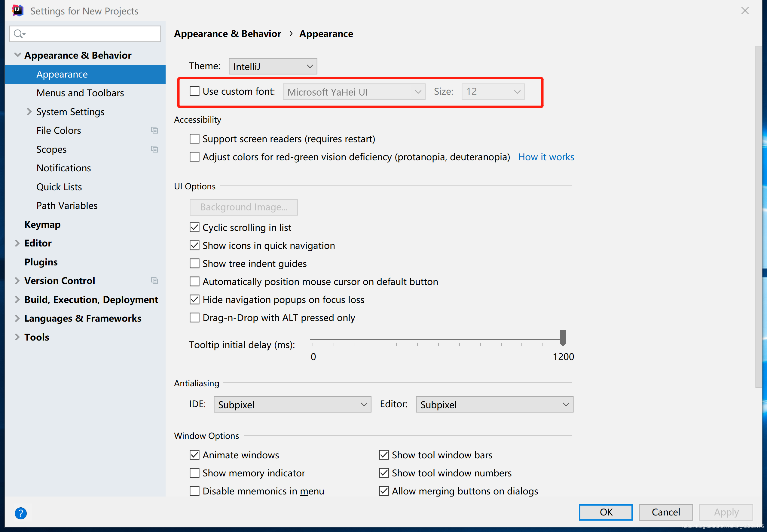The height and width of the screenshot is (532, 767).
Task: Expand Build, Execution, Deployment node arrow
Action: [17, 299]
